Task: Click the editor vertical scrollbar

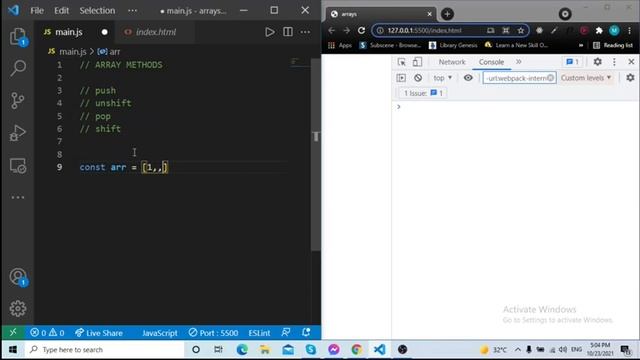Action: click(316, 155)
